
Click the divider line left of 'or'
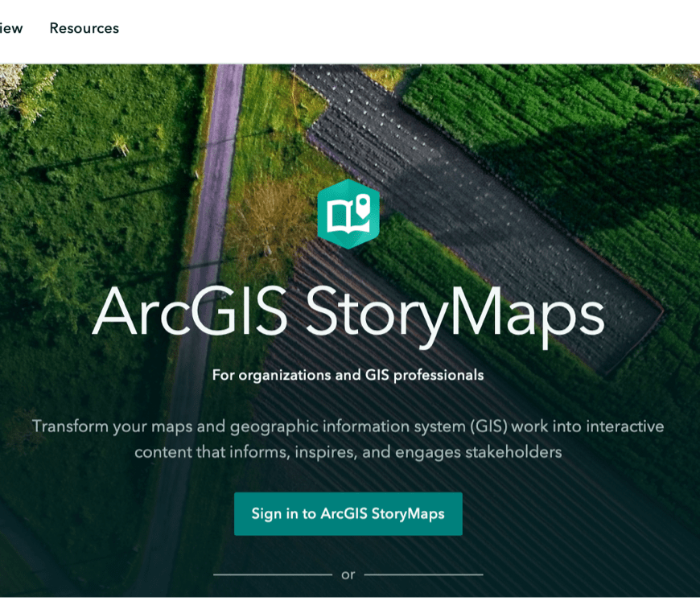point(272,574)
